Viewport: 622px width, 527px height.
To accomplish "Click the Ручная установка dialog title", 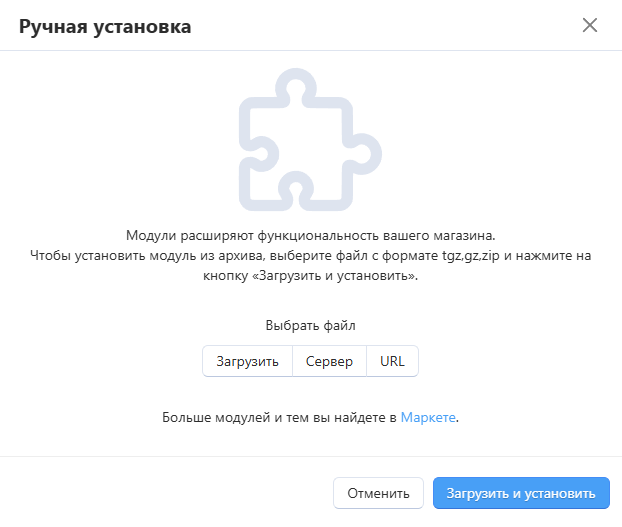I will (105, 27).
